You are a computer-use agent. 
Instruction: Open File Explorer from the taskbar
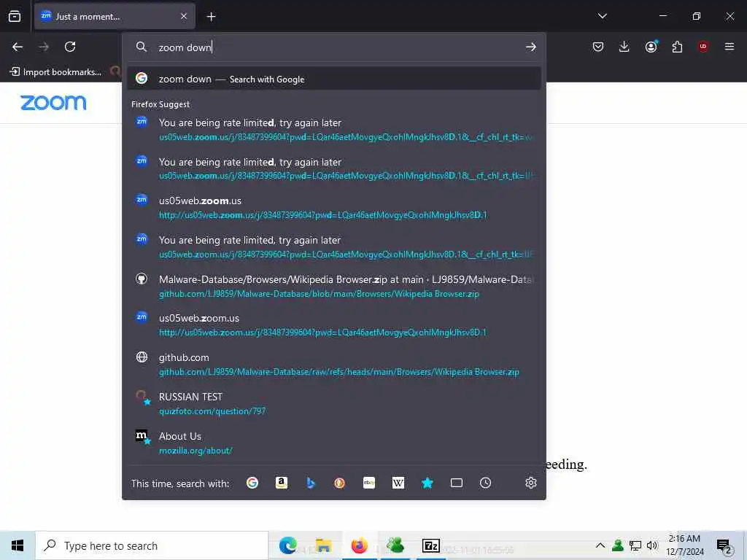point(323,545)
